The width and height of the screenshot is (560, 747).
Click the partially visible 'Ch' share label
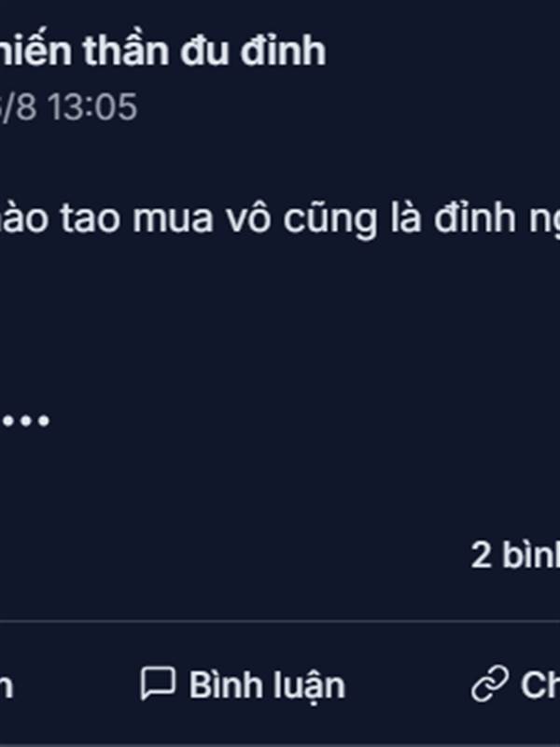tap(540, 684)
